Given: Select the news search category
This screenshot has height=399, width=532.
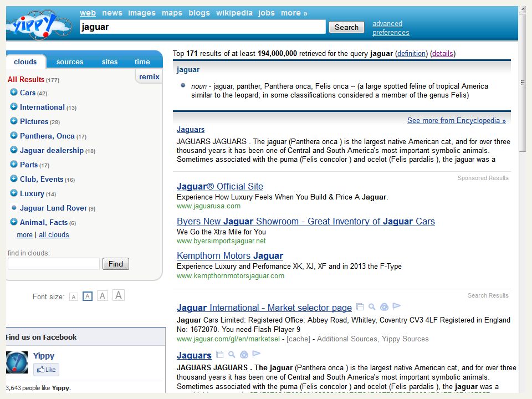Looking at the screenshot, I should pyautogui.click(x=112, y=13).
